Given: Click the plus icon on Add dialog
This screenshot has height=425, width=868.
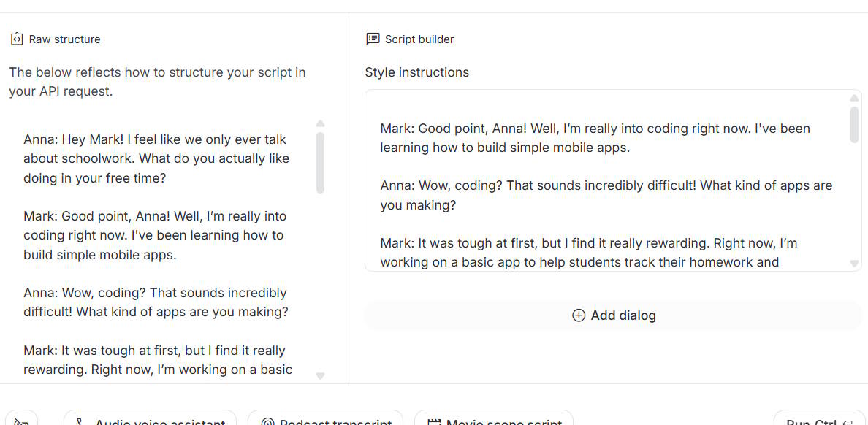Looking at the screenshot, I should pyautogui.click(x=578, y=315).
